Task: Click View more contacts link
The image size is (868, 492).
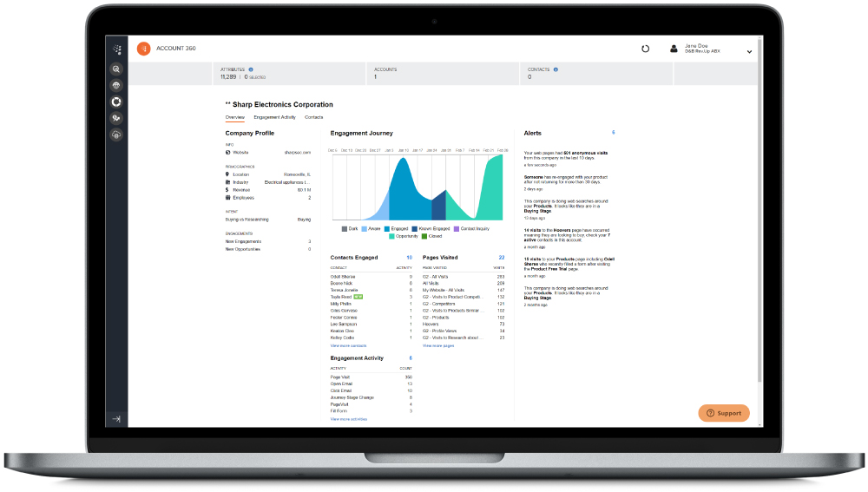Action: (x=348, y=346)
